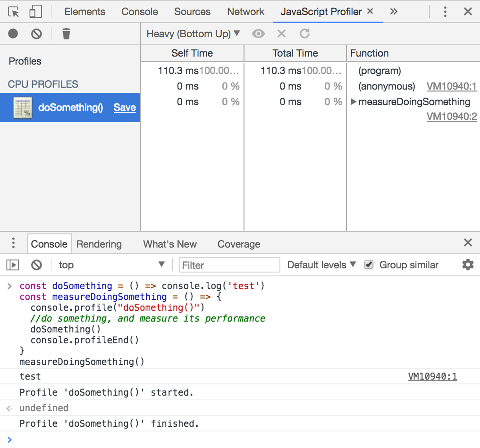Screen dimensions: 480x448
Task: Open the Heavy (Bottom Up) view dropdown
Action: (193, 33)
